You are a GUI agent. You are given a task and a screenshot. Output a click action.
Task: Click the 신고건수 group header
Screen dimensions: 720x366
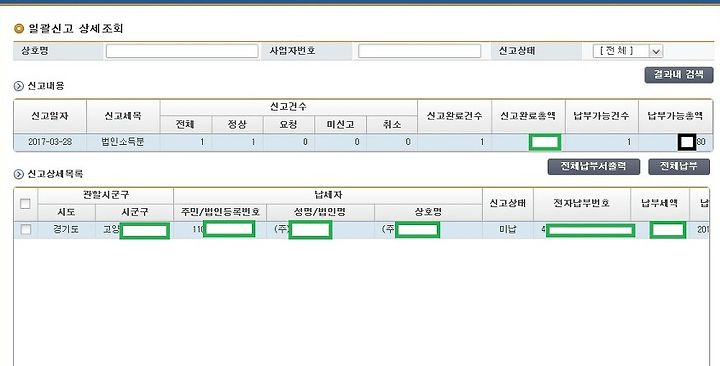(288, 107)
